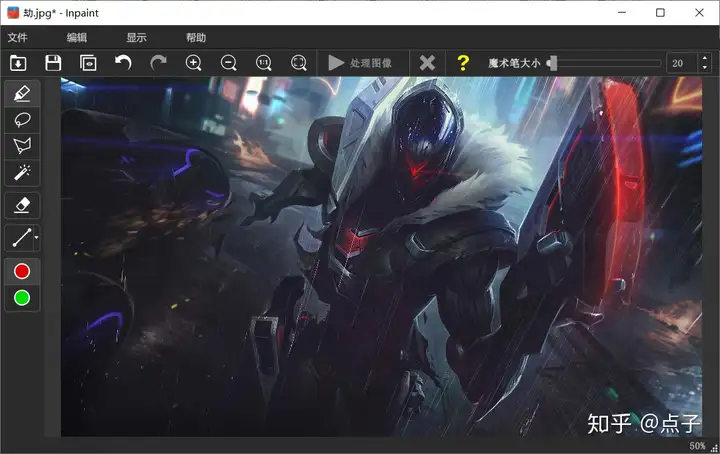Open the 编辑 menu
The height and width of the screenshot is (454, 720).
coord(77,38)
